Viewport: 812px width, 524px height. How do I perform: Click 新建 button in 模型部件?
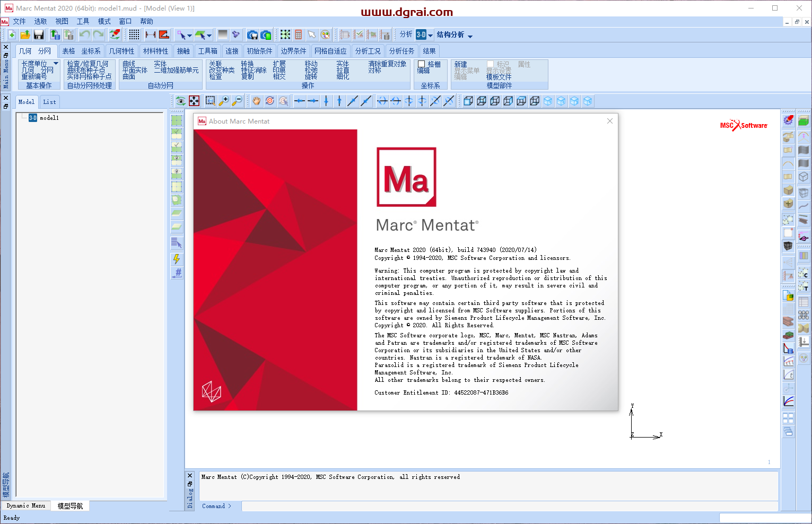tap(460, 64)
